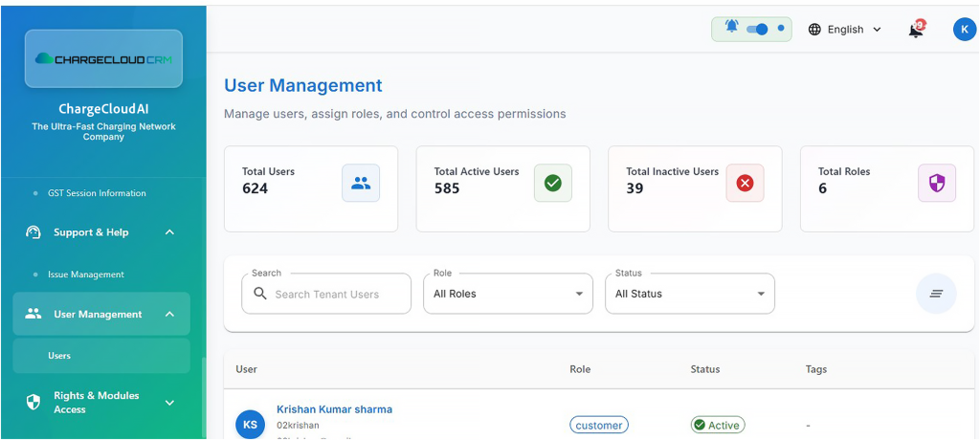Click the Total Inactive Users red X icon
The width and height of the screenshot is (980, 440).
[x=745, y=183]
